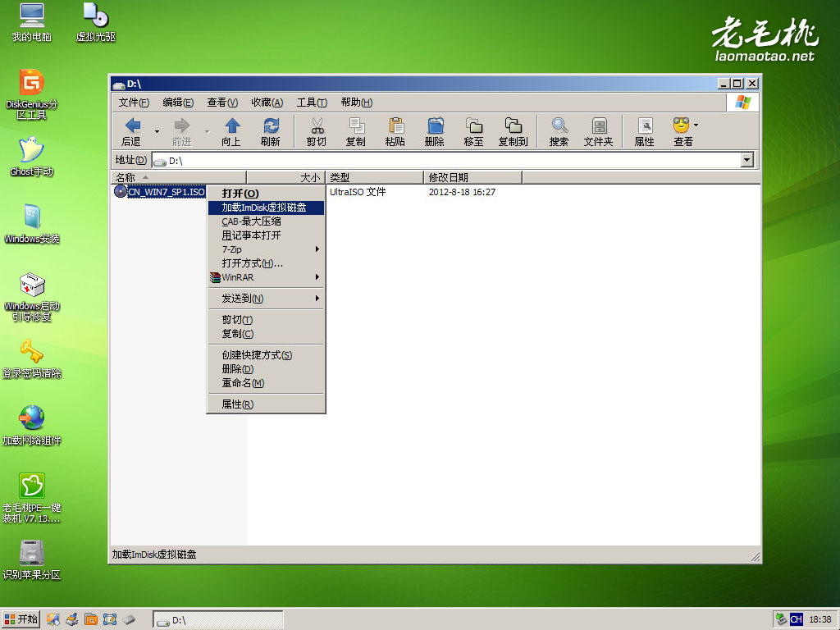Click the 前进 forward arrow button
Screen dimensions: 840x630
pyautogui.click(x=181, y=132)
